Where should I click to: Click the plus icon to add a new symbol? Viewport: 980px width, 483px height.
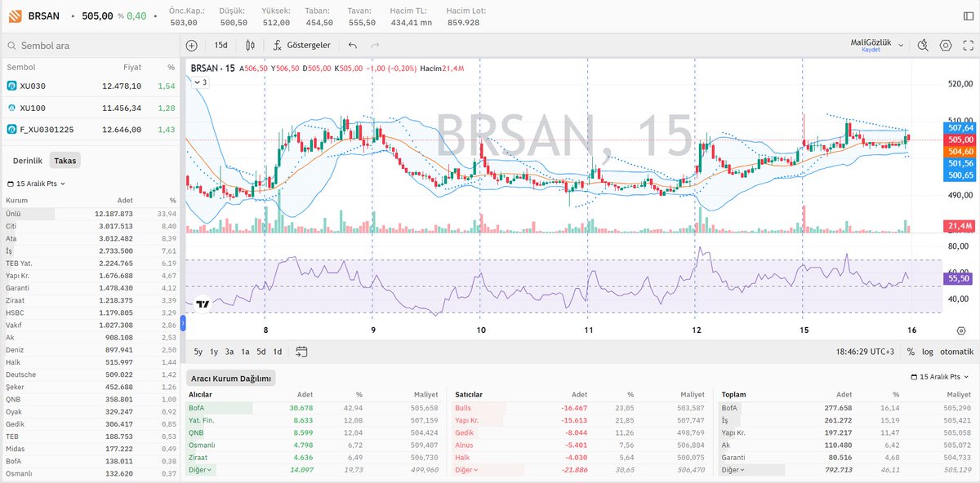pos(191,45)
